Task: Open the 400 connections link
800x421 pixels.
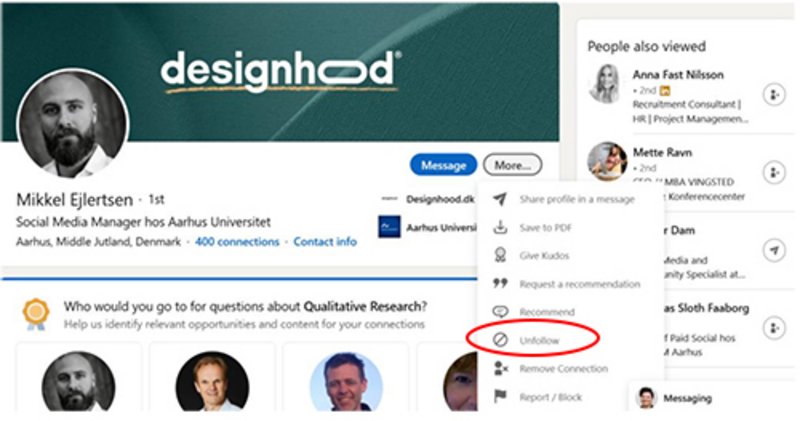Action: click(237, 242)
